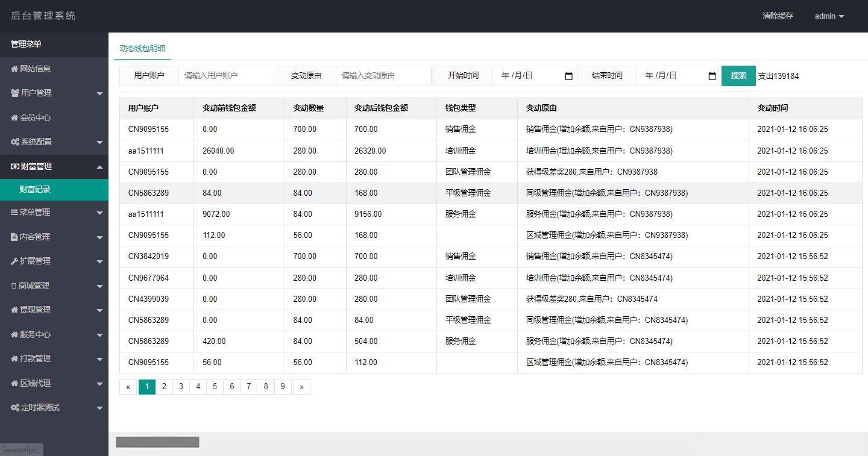Click the small icon beside 商城管理
The height and width of the screenshot is (456, 868).
[13, 286]
